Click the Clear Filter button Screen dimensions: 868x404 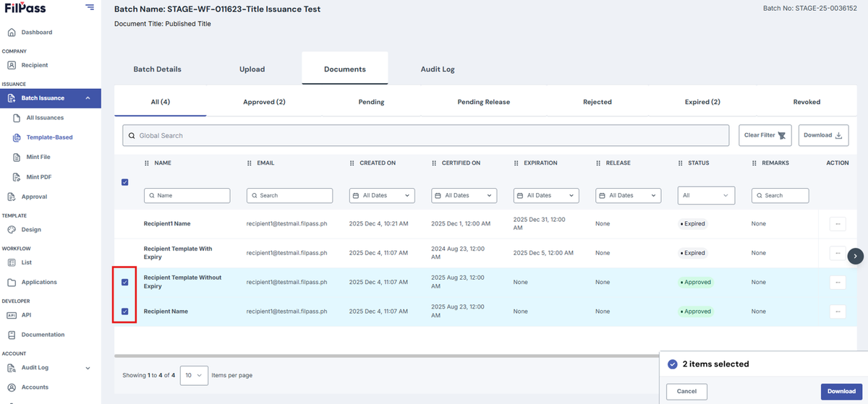pos(765,135)
